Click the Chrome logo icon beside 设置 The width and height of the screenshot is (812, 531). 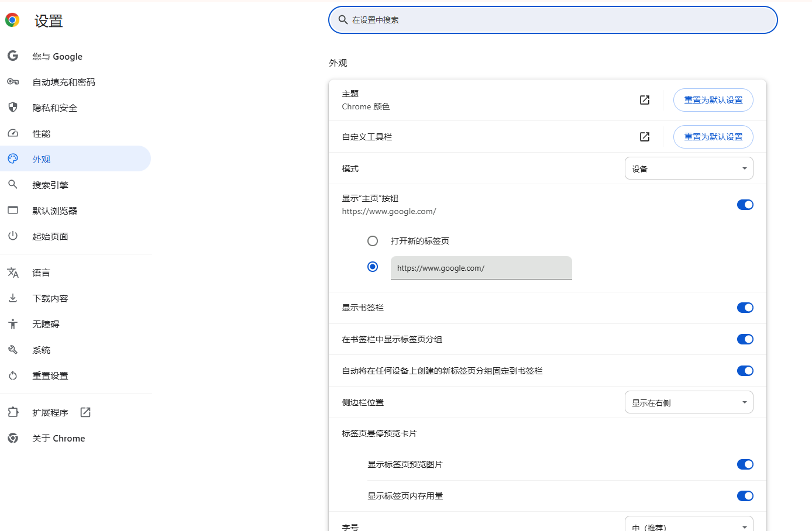(12, 20)
